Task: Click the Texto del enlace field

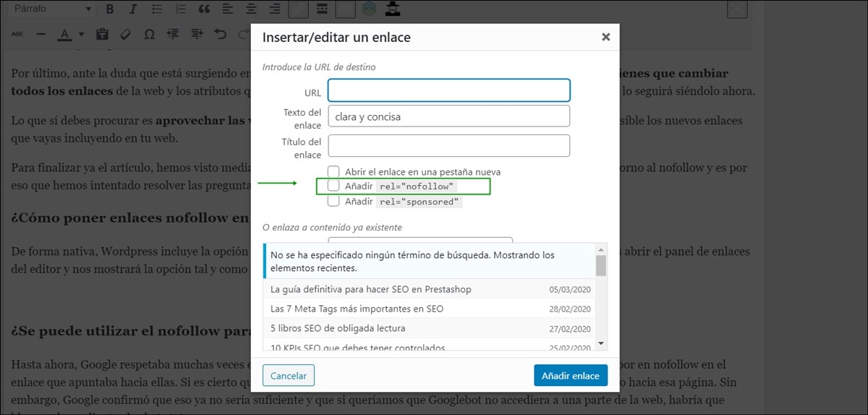Action: click(449, 116)
